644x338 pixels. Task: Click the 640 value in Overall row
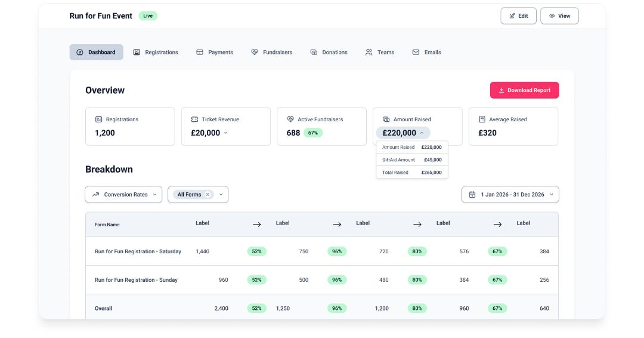tap(544, 308)
